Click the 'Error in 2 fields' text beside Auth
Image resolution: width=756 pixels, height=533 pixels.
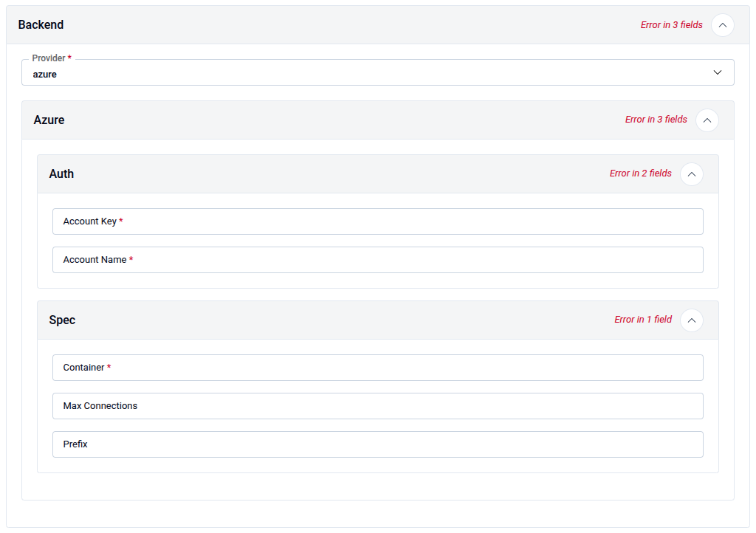[640, 173]
